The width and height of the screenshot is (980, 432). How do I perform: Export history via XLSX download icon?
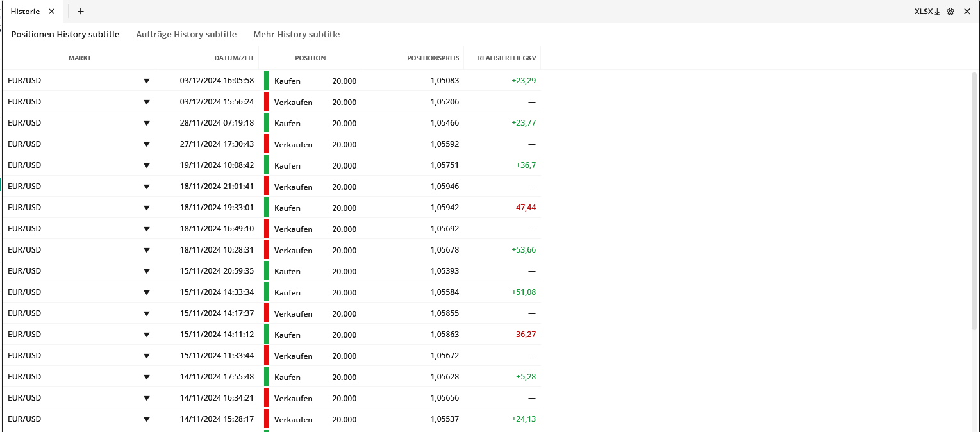pyautogui.click(x=927, y=11)
